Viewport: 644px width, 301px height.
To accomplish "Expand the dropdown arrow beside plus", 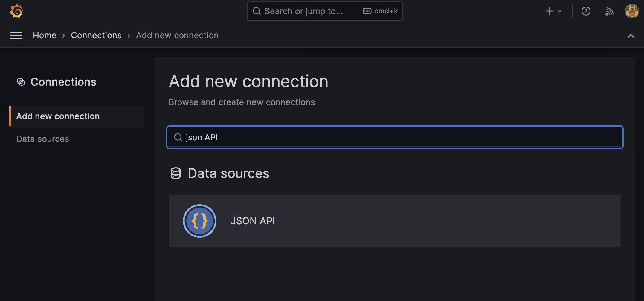I will click(x=560, y=11).
